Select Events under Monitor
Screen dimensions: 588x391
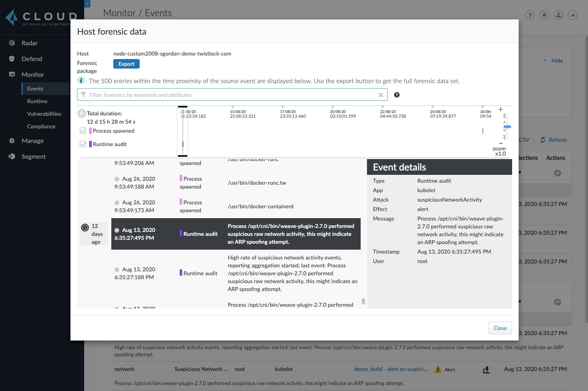pos(35,89)
